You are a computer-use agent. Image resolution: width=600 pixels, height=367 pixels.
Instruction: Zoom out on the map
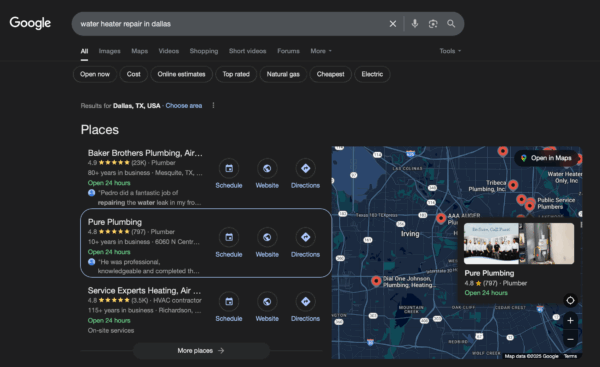pyautogui.click(x=570, y=339)
